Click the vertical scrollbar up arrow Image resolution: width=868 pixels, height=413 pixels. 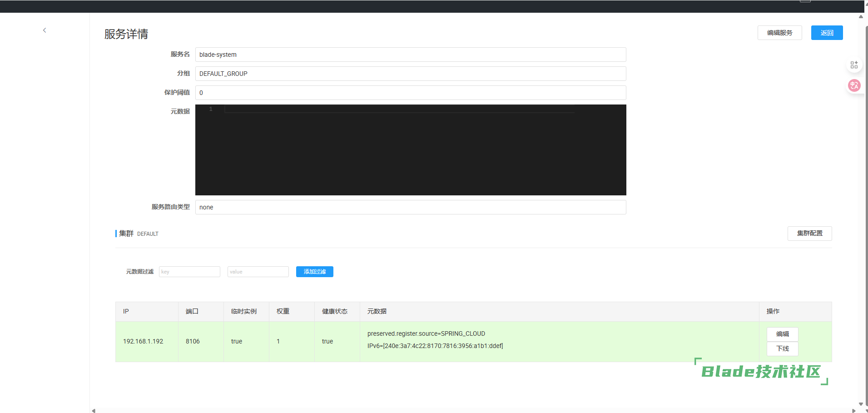(x=861, y=17)
